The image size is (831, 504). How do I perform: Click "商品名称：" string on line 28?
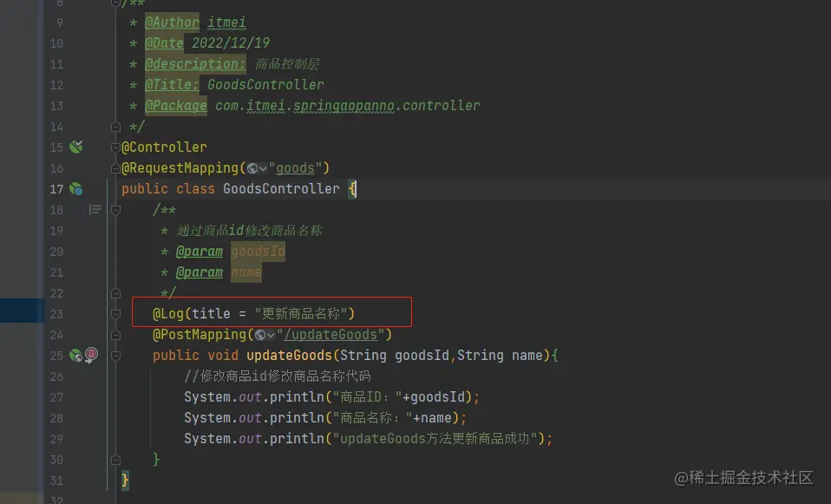372,417
